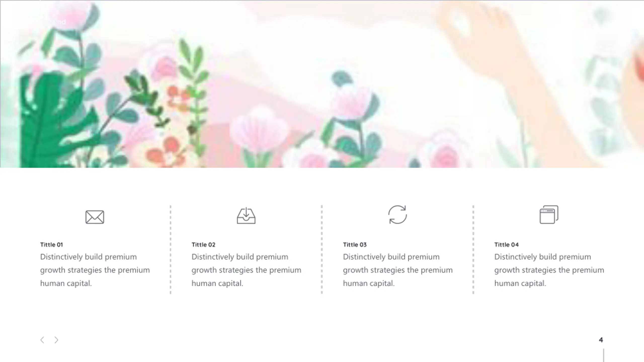The height and width of the screenshot is (362, 644).
Task: Click the circular refresh arrows icon
Action: (x=397, y=215)
